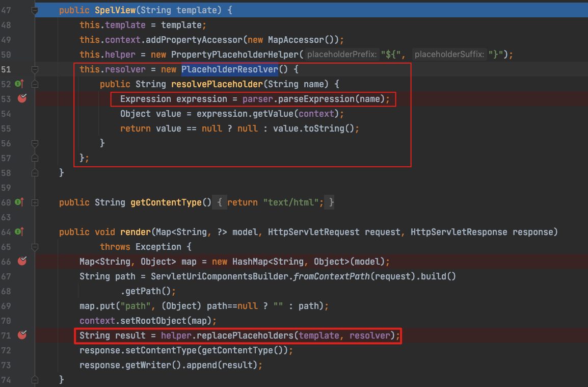Click the HttpServletRequest parameter type

pyautogui.click(x=313, y=232)
